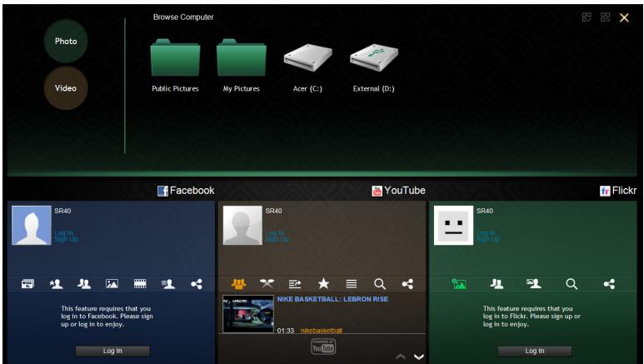Select the orange subscriptions icon in YouTube panel
The image size is (644, 364).
click(238, 284)
